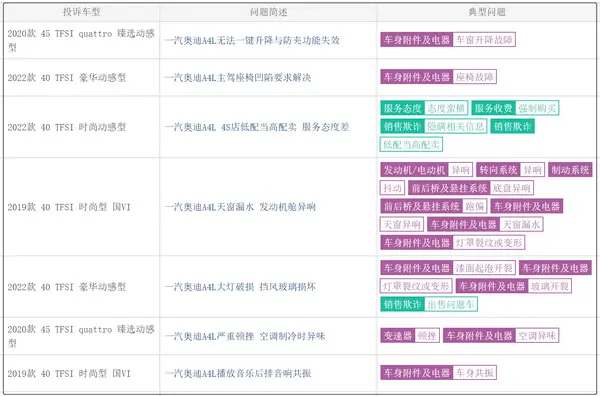The height and width of the screenshot is (396, 600).
Task: Click '2022款 40 TFSI 豪华动感型' in 大灯破损 row
Action: (x=67, y=287)
